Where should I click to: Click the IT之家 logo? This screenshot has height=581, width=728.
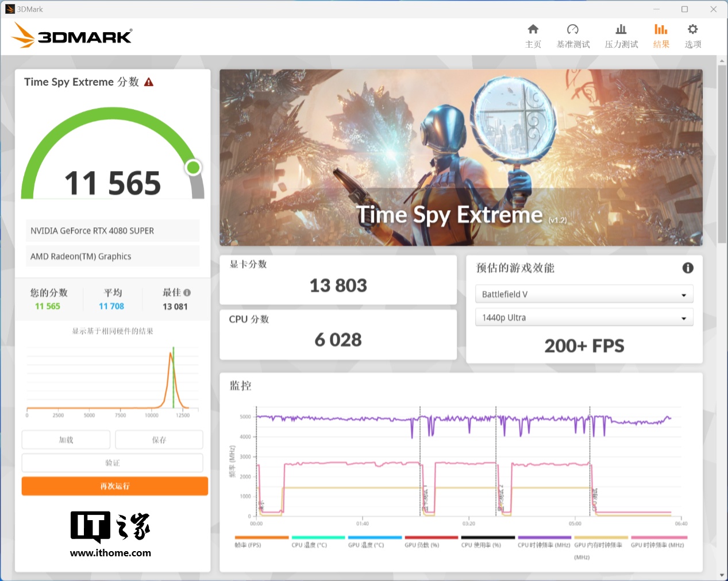pyautogui.click(x=110, y=532)
